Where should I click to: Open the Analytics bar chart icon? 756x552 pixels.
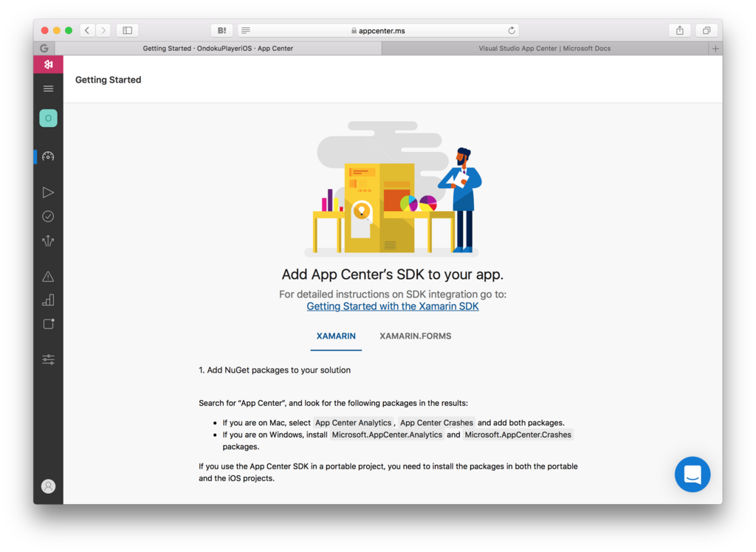48,300
